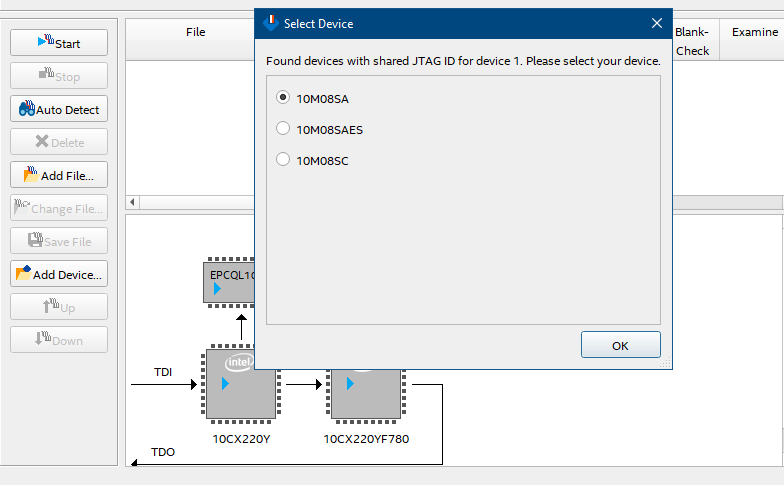Click the Start programming button
The width and height of the screenshot is (784, 485).
coord(59,43)
